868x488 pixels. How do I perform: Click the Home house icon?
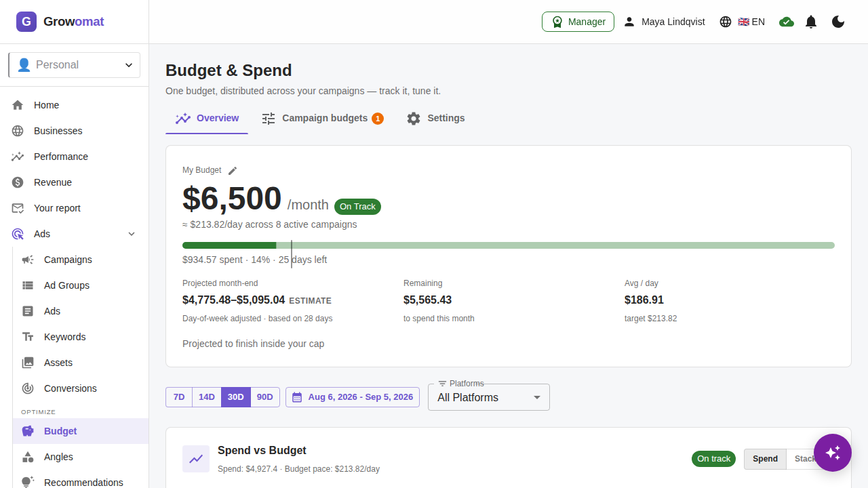[x=18, y=105]
